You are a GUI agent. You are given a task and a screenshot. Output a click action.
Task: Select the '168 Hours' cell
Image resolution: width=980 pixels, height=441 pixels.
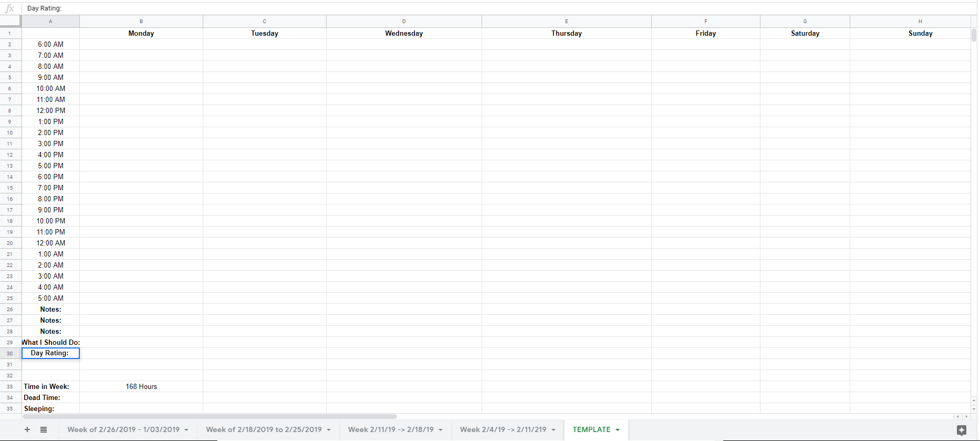[141, 386]
